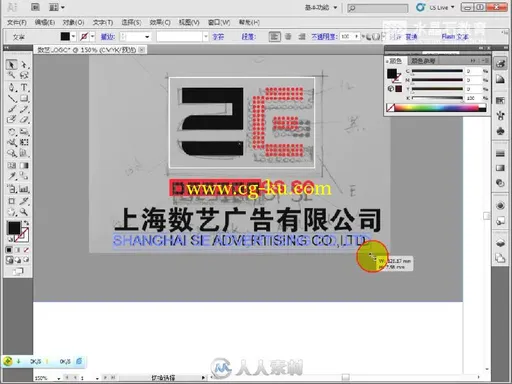Image resolution: width=512 pixels, height=384 pixels.
Task: Select the Pencil tool
Action: (24, 109)
